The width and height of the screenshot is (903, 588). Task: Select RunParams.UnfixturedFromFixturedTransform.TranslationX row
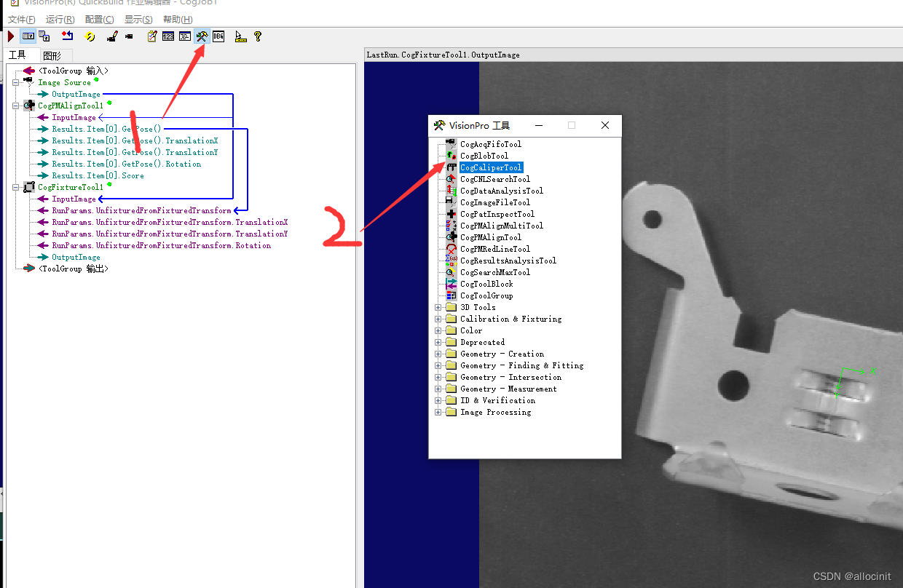coord(170,222)
